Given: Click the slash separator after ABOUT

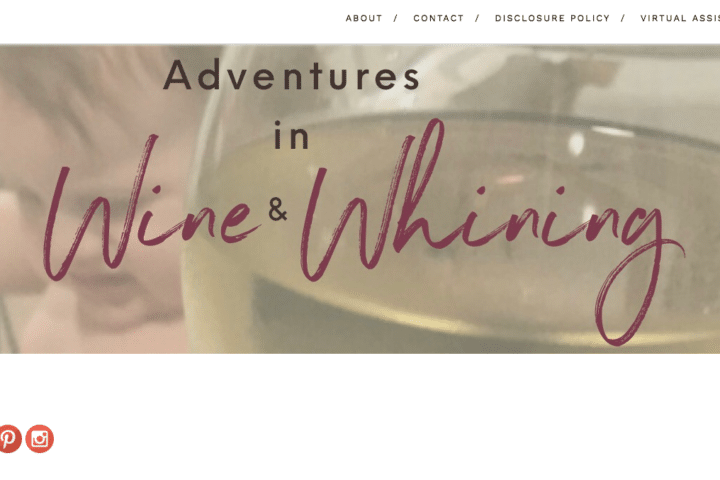Looking at the screenshot, I should [396, 18].
